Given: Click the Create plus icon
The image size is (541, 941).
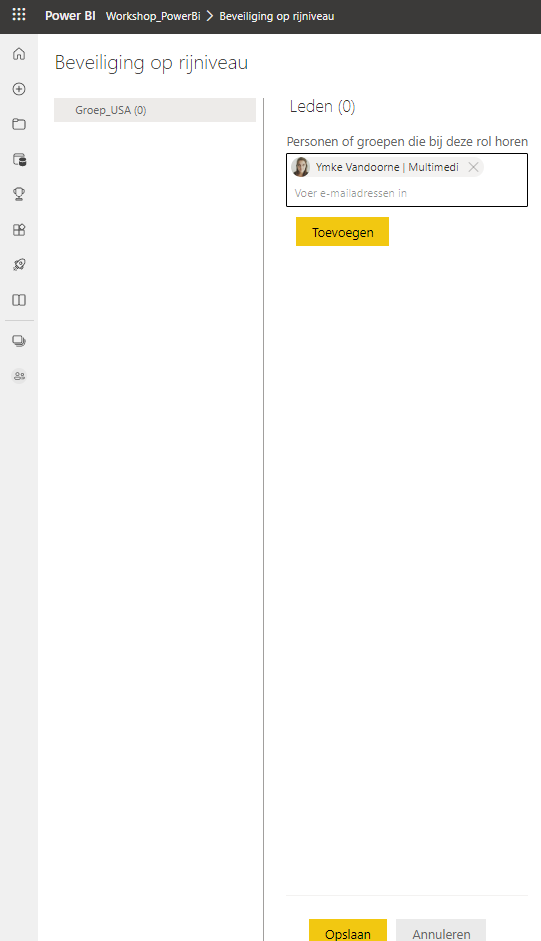Looking at the screenshot, I should (x=19, y=89).
